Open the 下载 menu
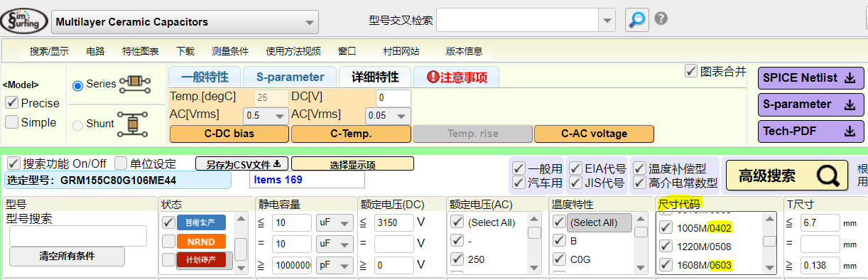This screenshot has height=280, width=868. pos(185,51)
